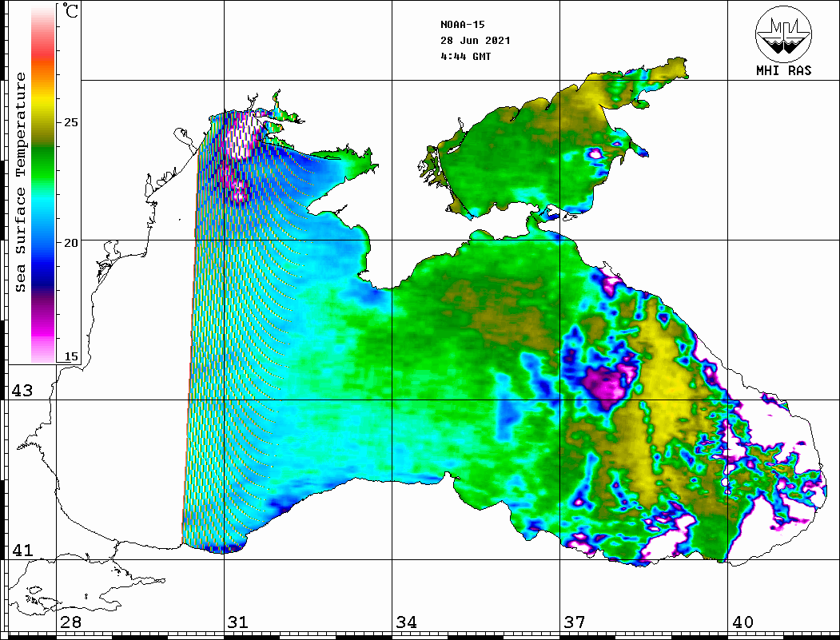Viewport: 840px width, 640px height.
Task: Click longitude label '28'
Action: (70, 622)
